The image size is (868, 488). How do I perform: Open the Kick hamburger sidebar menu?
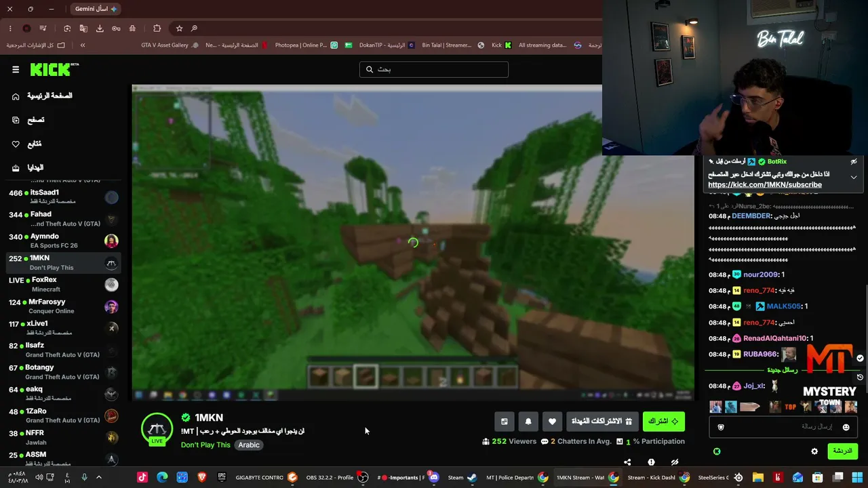16,69
